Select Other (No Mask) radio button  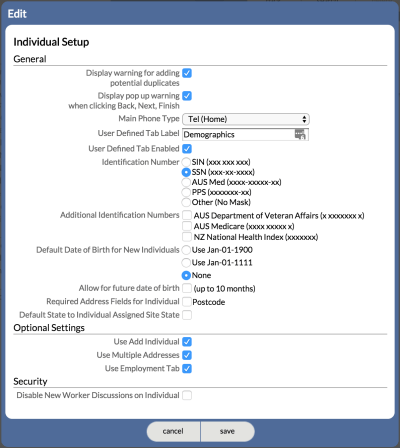pos(186,202)
